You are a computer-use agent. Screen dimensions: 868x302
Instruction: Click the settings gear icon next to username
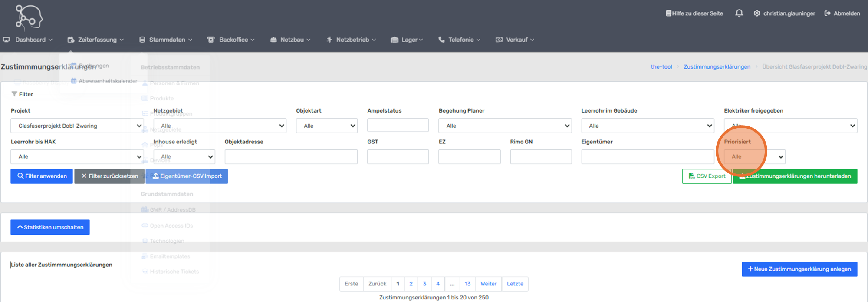coord(757,13)
